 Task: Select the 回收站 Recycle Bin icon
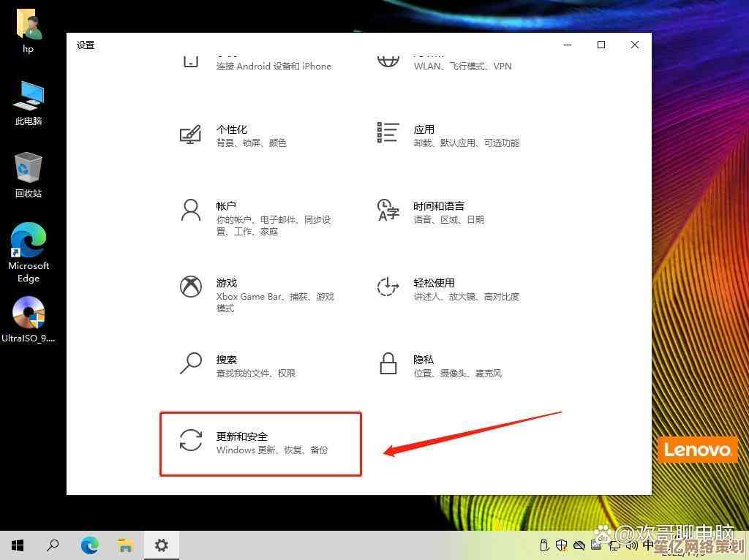[29, 174]
